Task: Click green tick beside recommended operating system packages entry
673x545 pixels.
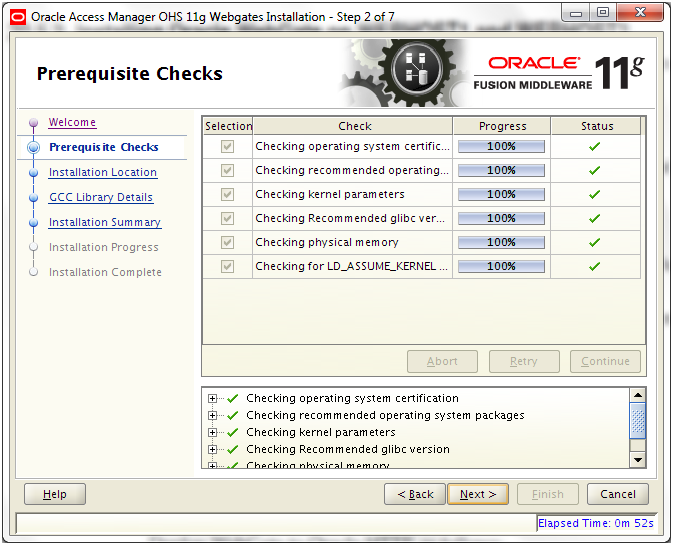Action: coord(233,415)
